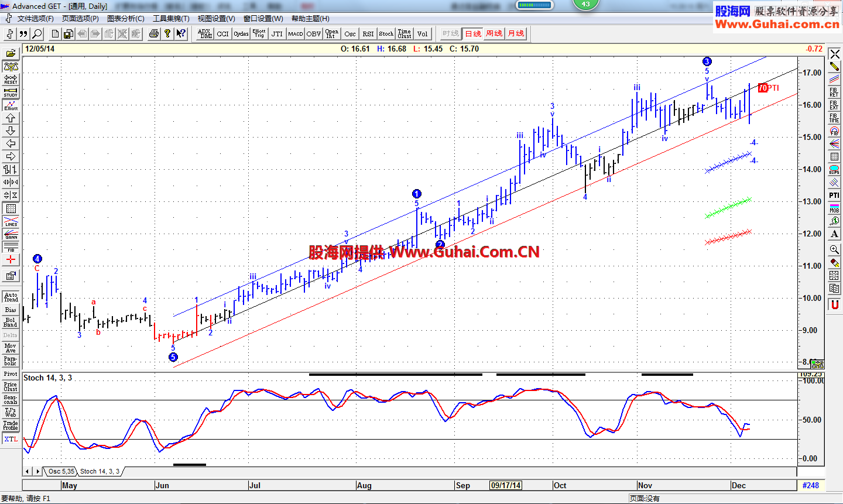Select the PTI tool in right toolbar
The height and width of the screenshot is (504, 843).
point(834,195)
